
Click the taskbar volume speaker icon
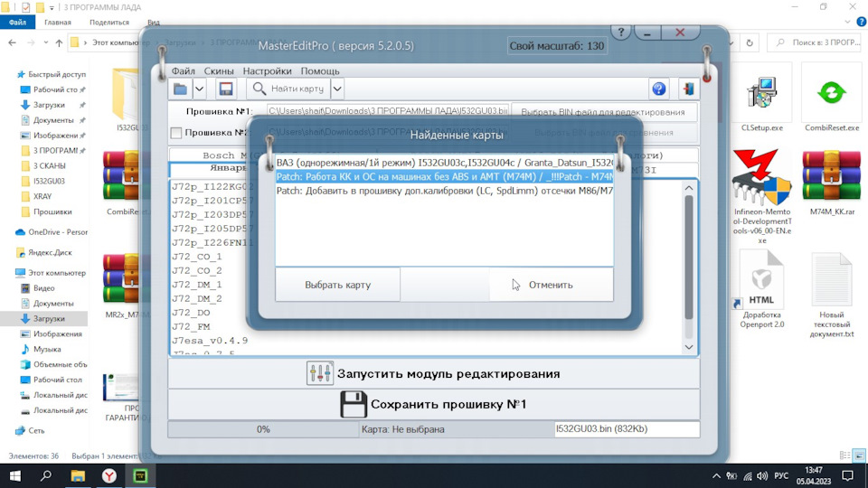point(763,476)
